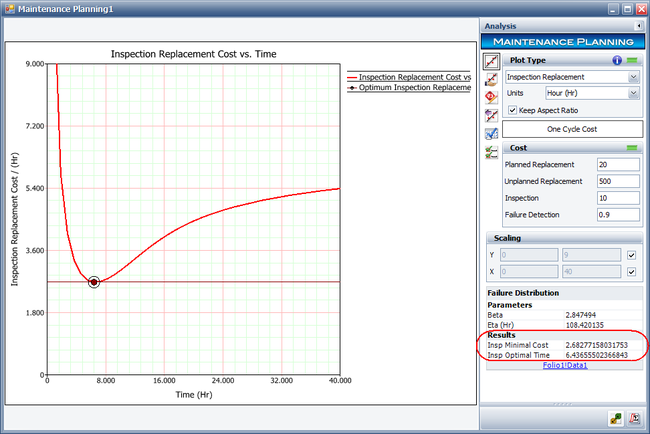Click the Time (Hr) axis label
This screenshot has height=434, width=650.
194,395
